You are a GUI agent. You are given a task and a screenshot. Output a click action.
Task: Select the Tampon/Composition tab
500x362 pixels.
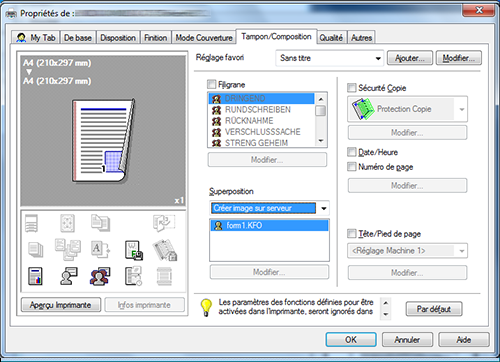pyautogui.click(x=276, y=36)
